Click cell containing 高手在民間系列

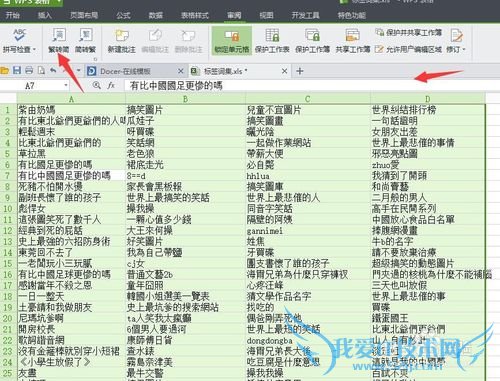coord(428,209)
